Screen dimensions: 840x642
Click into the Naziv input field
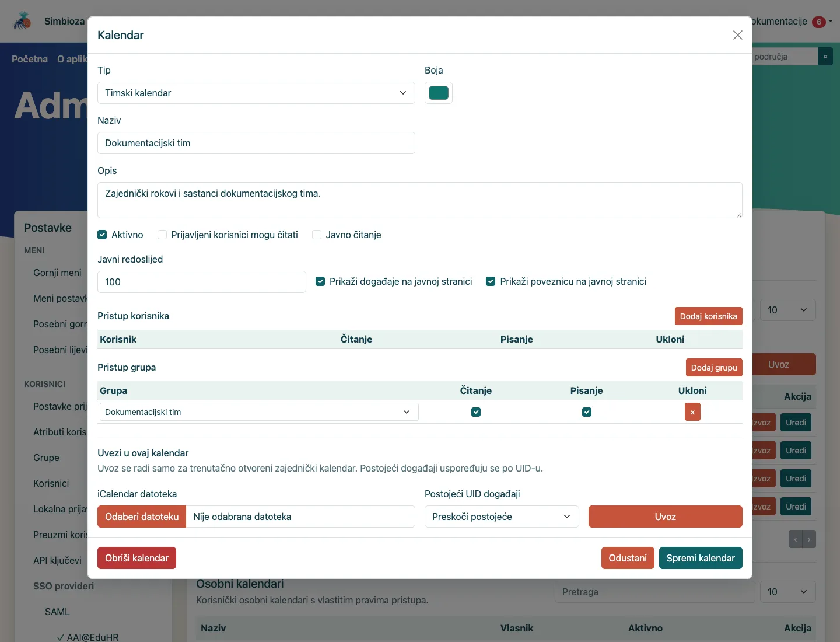[256, 143]
